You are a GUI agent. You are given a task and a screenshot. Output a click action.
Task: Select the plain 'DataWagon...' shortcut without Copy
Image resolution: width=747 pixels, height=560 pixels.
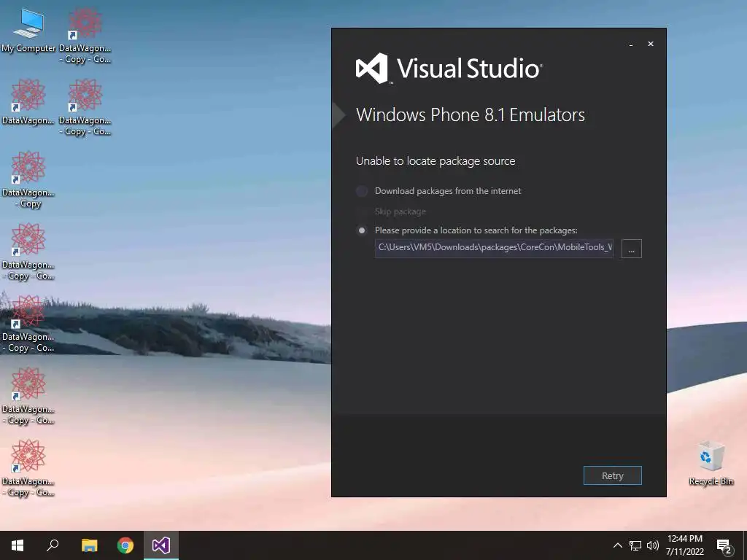click(28, 102)
